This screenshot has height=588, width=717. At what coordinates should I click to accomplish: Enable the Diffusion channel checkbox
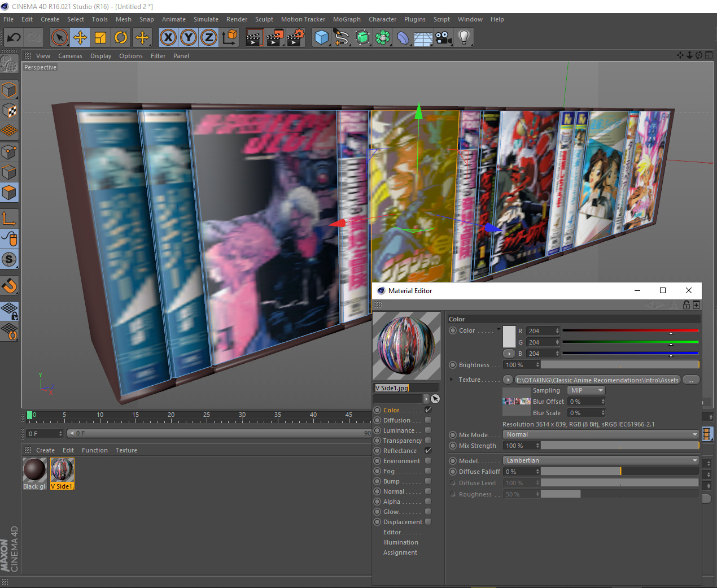pos(428,420)
